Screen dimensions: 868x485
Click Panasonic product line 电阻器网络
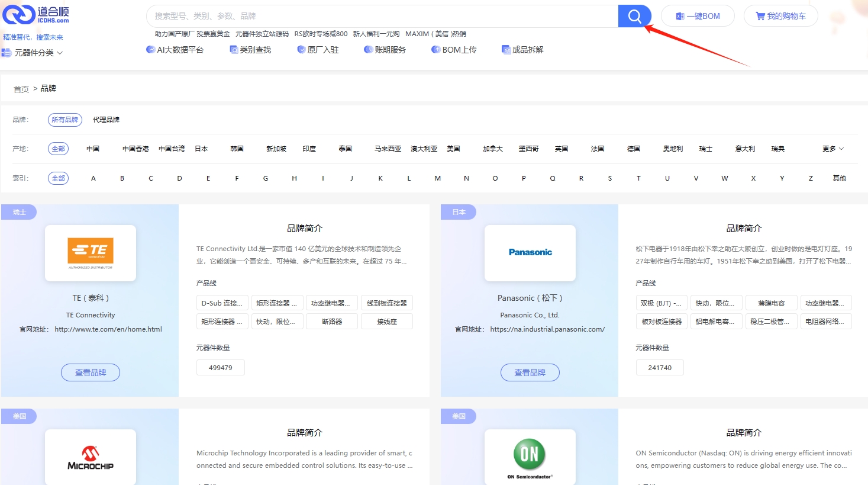[826, 322]
